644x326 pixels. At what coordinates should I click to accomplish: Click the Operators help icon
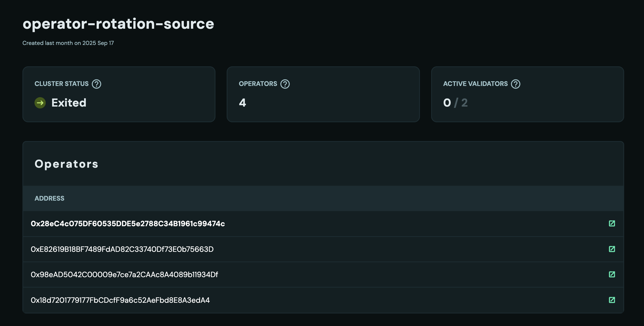[285, 84]
